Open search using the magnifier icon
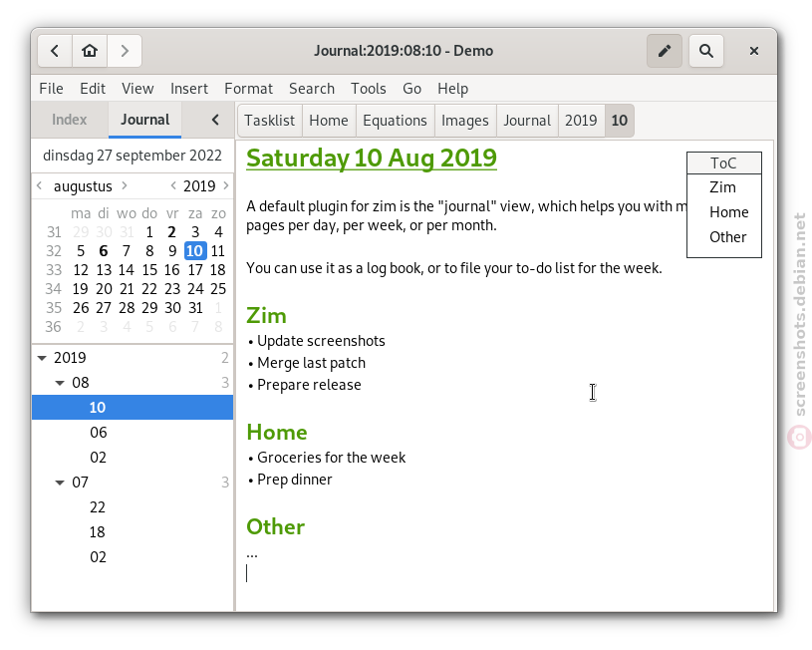 [x=705, y=51]
